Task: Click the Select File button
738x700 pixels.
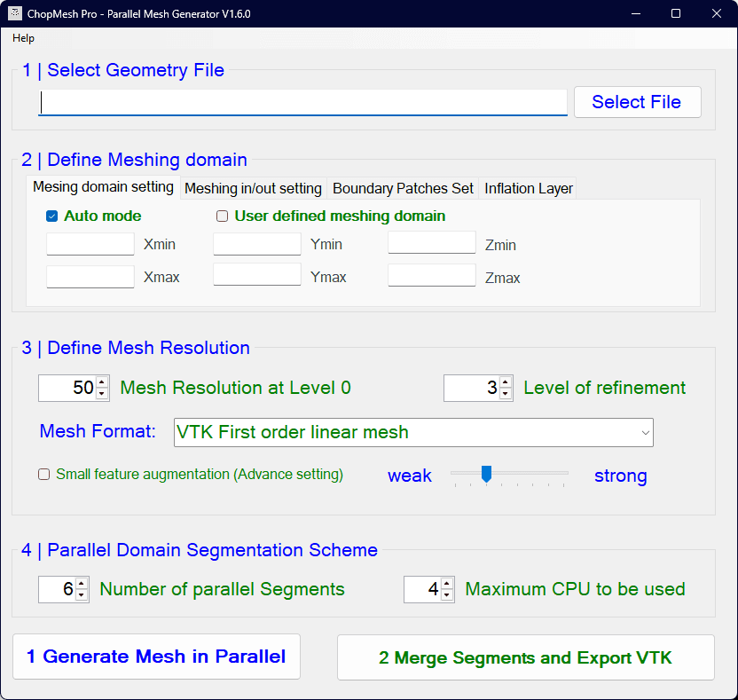Action: coord(637,102)
